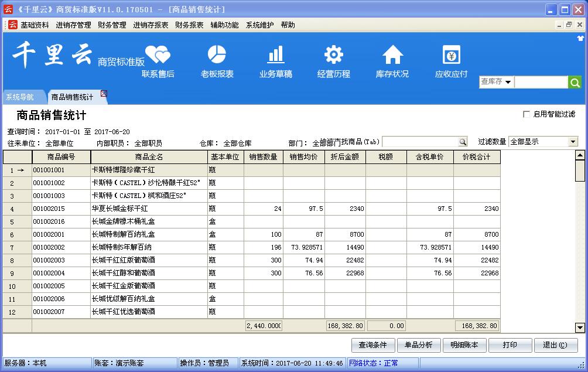
Task: Open 经营历程 gear icon
Action: (x=334, y=55)
